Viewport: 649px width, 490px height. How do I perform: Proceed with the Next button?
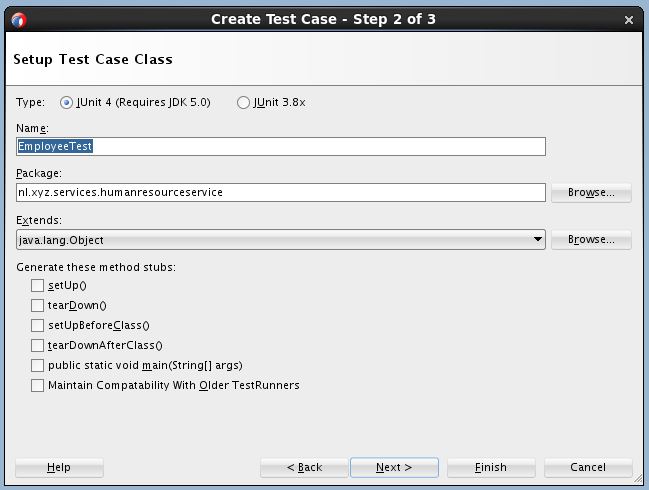(x=393, y=467)
